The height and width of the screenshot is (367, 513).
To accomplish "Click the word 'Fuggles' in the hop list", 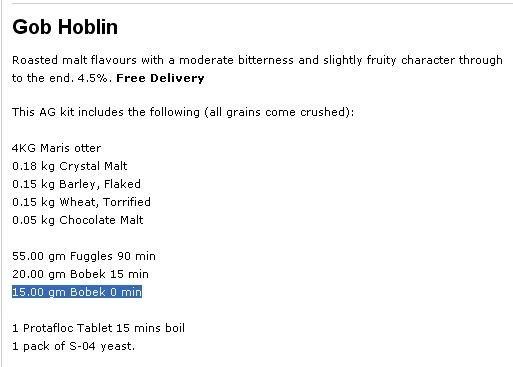I will (x=91, y=256).
